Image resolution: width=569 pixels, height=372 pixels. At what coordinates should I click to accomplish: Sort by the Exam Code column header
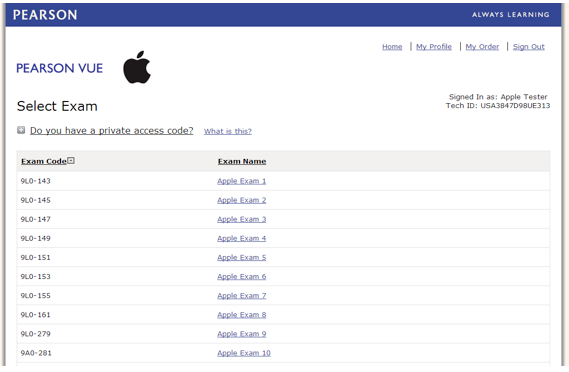(x=44, y=161)
